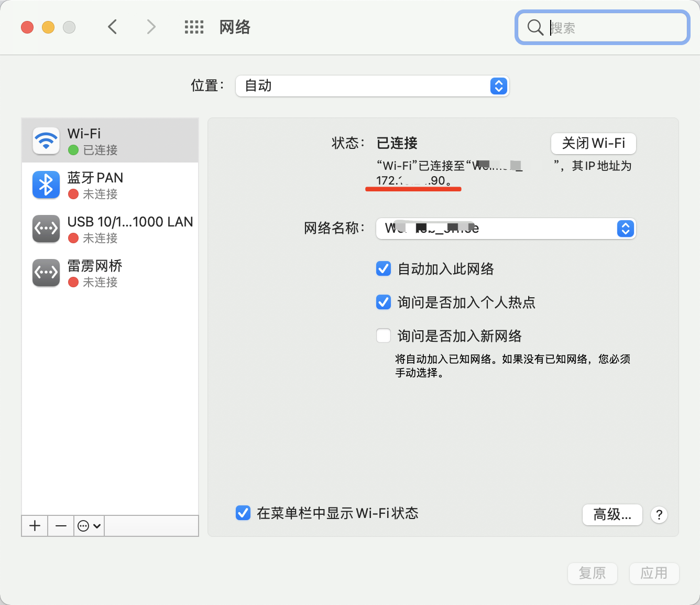This screenshot has width=700, height=605.
Task: Select the Bluetooth PAN icon
Action: [x=46, y=185]
